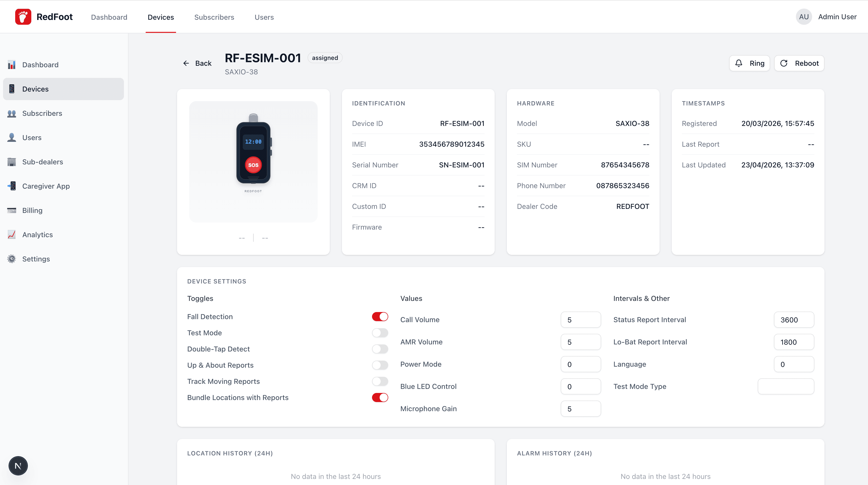The height and width of the screenshot is (485, 868).
Task: Click the Admin User name
Action: click(837, 17)
